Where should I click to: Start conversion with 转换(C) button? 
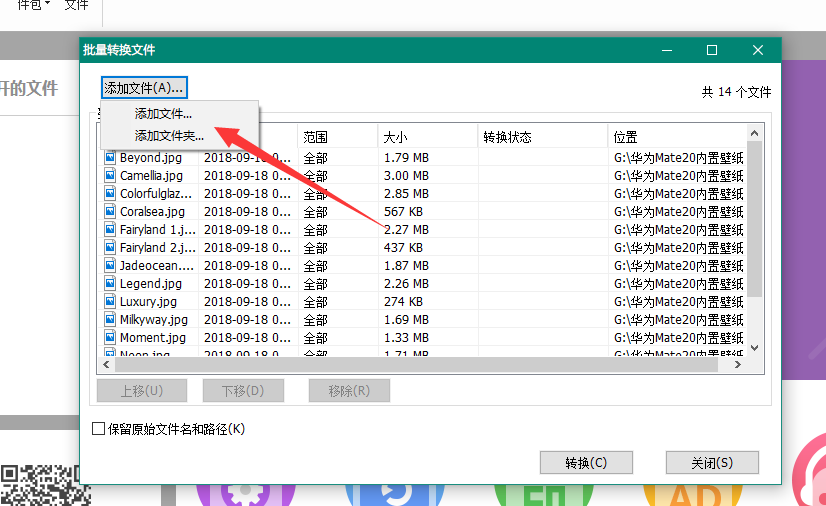(x=586, y=462)
